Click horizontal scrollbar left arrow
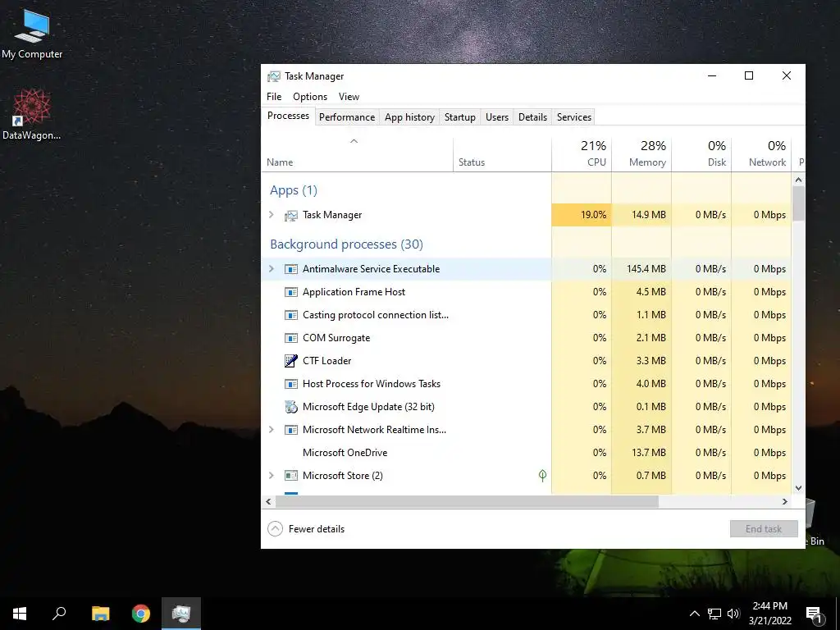The image size is (840, 630). click(268, 501)
